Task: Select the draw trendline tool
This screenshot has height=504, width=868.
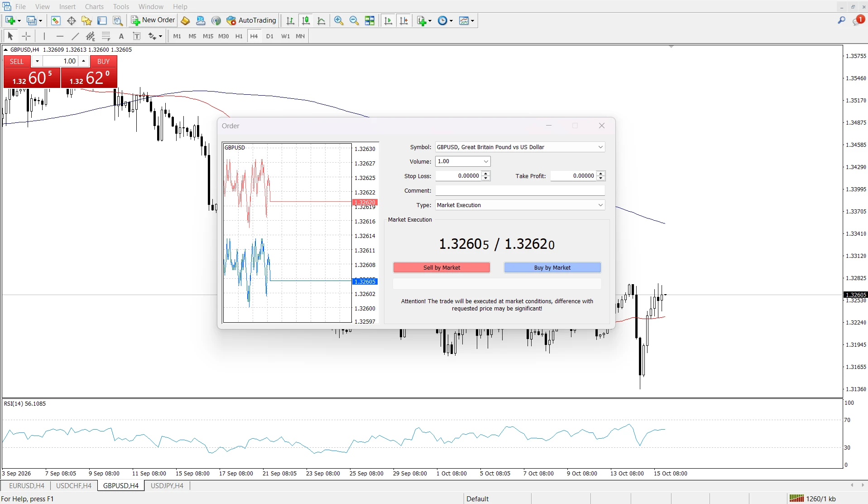Action: point(75,36)
